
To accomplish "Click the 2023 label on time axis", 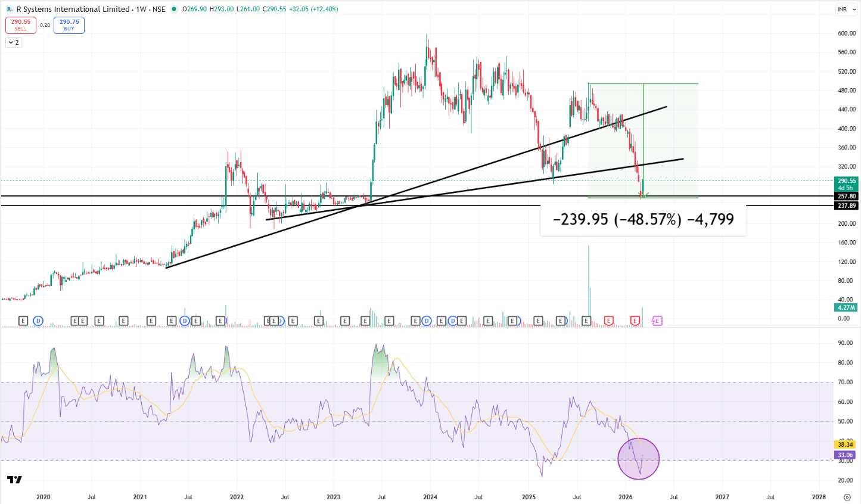I will click(334, 497).
